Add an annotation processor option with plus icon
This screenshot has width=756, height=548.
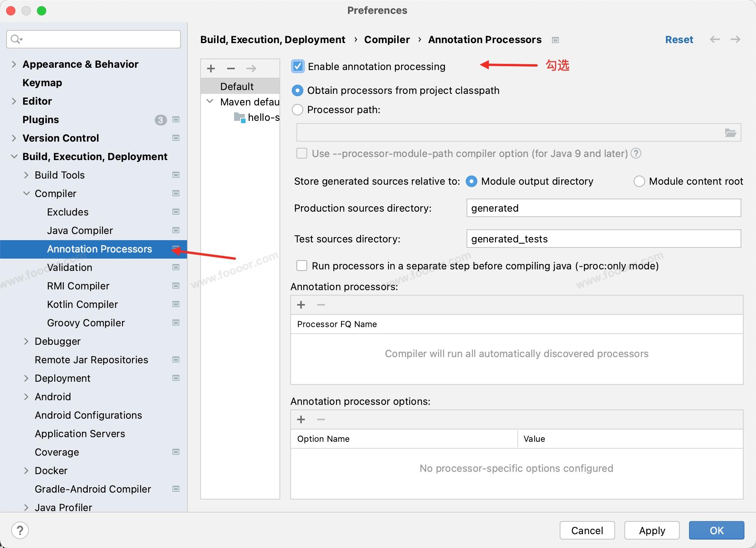(x=301, y=419)
